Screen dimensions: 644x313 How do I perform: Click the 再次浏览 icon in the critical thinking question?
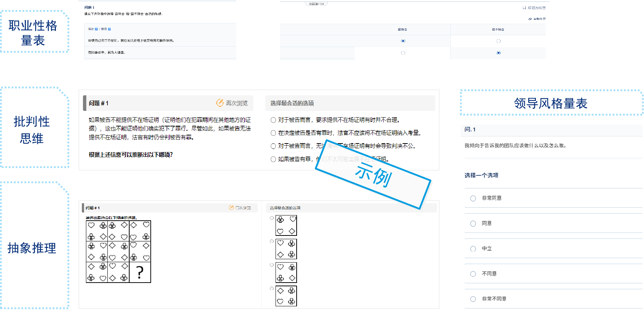point(220,103)
